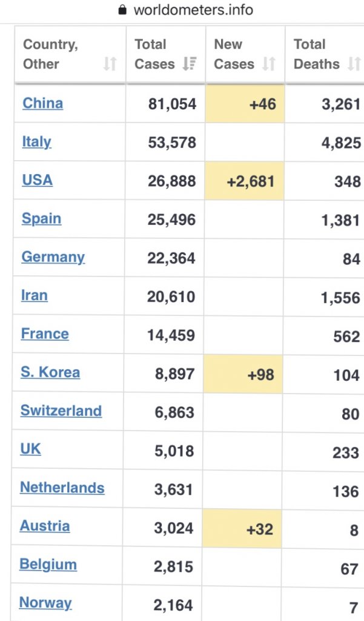The height and width of the screenshot is (621, 364).
Task: Click the Iran link
Action: (x=35, y=295)
